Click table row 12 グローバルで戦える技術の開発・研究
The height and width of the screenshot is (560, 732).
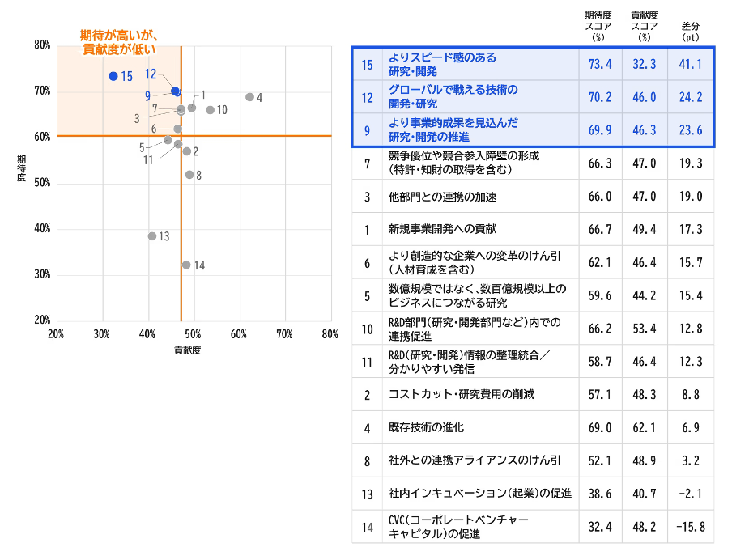533,97
